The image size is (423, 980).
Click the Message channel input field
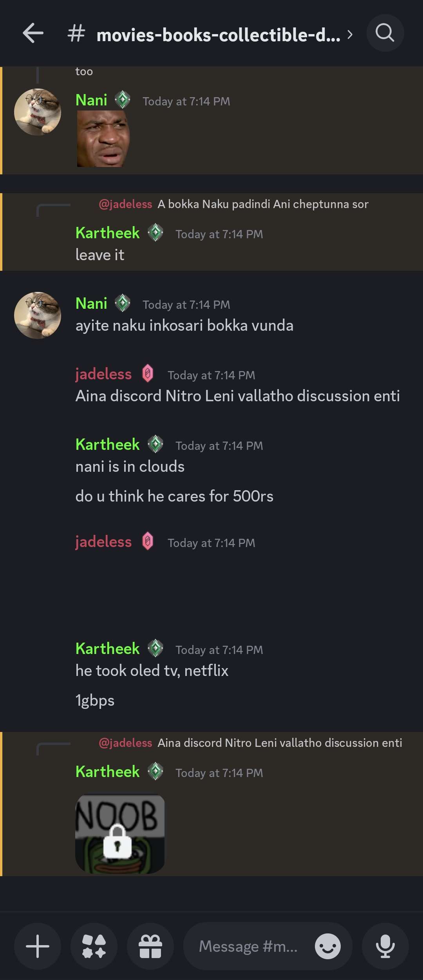[248, 946]
